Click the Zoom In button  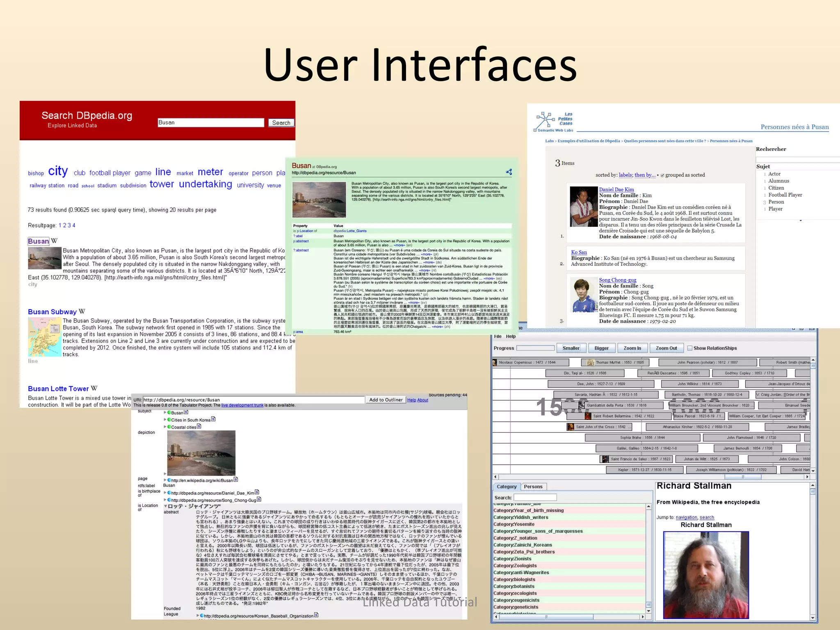[x=632, y=348]
